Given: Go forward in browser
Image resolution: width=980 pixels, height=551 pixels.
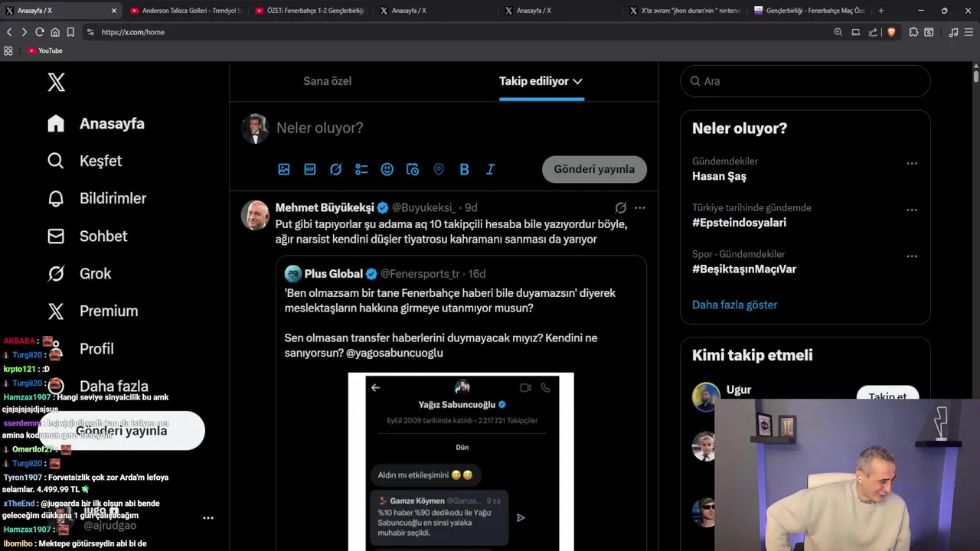Looking at the screenshot, I should pos(24,32).
